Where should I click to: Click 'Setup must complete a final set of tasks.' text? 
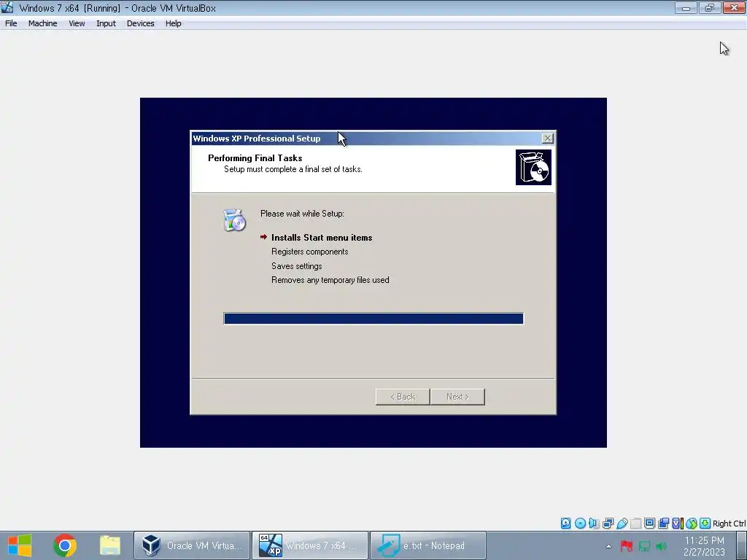pos(293,169)
